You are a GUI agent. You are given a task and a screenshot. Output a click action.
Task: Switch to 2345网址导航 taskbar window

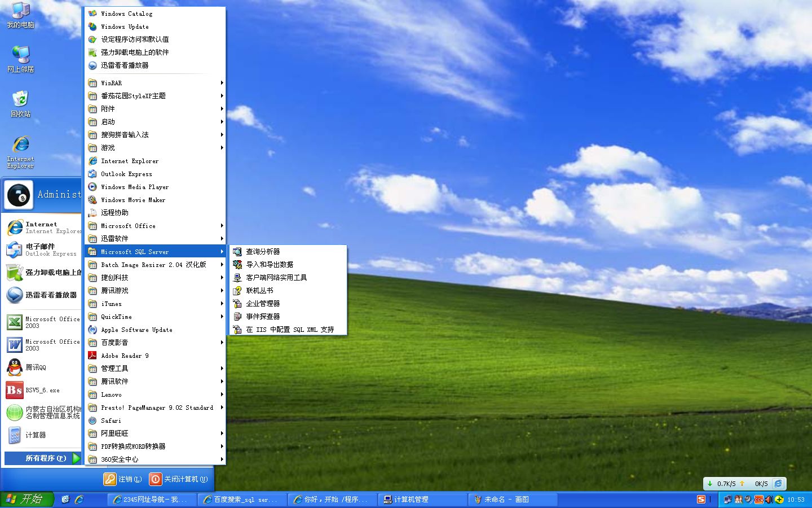[x=152, y=500]
